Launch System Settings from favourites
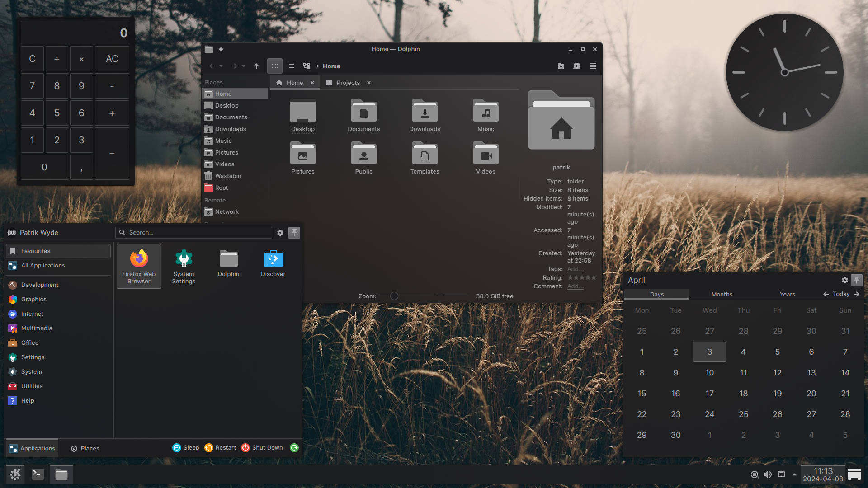 click(x=184, y=267)
